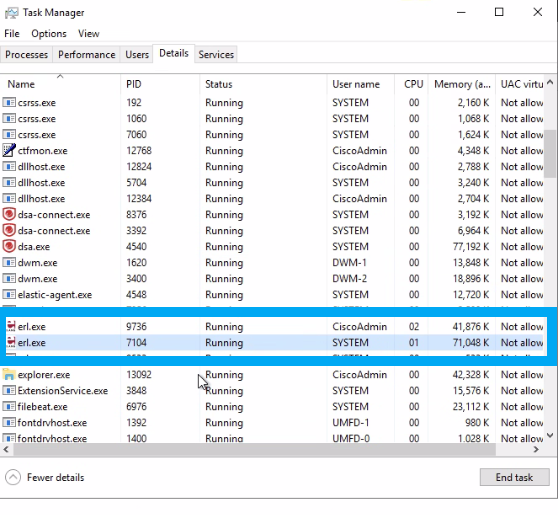Select the elastic-agent.exe process name
The image size is (558, 515).
tap(55, 295)
